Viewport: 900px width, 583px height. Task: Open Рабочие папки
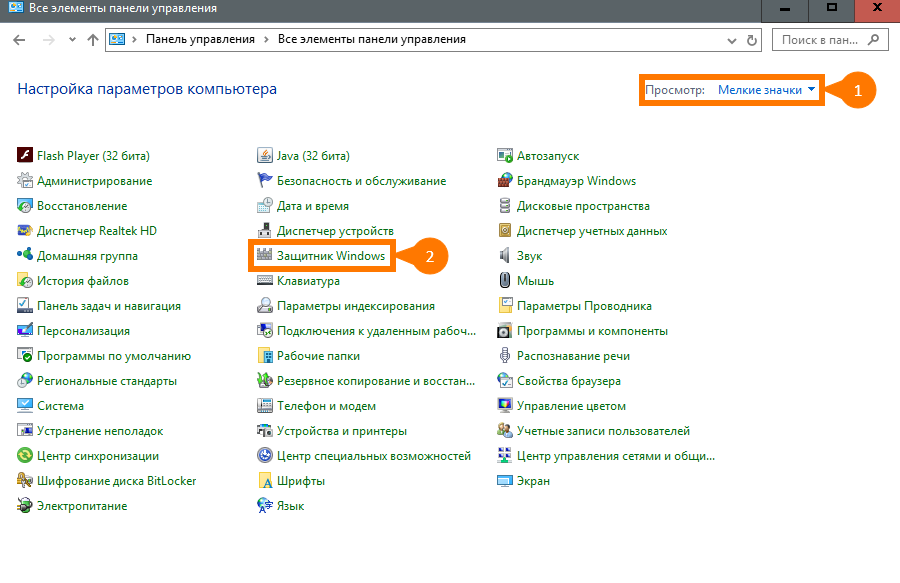[x=319, y=356]
